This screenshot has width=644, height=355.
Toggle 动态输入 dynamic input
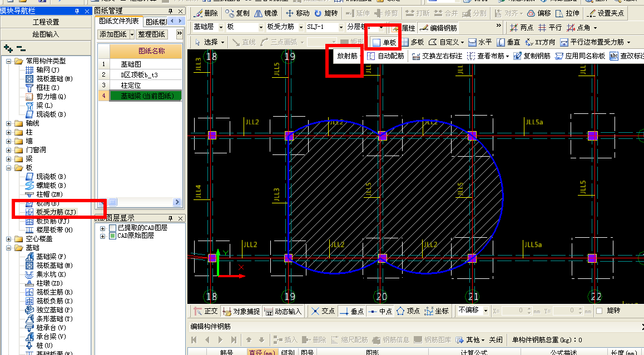[x=283, y=311]
